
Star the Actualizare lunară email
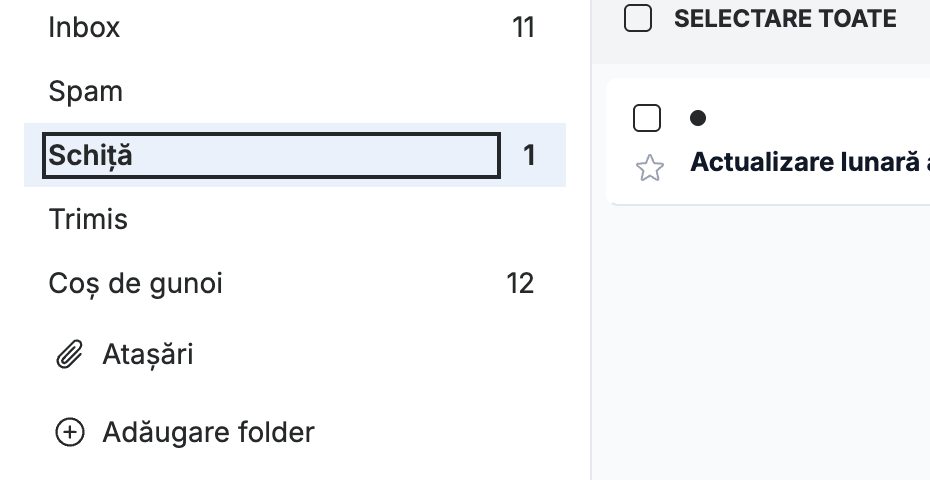[649, 168]
